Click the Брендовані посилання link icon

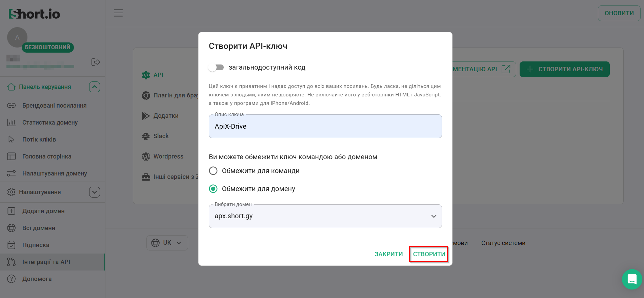pyautogui.click(x=11, y=106)
